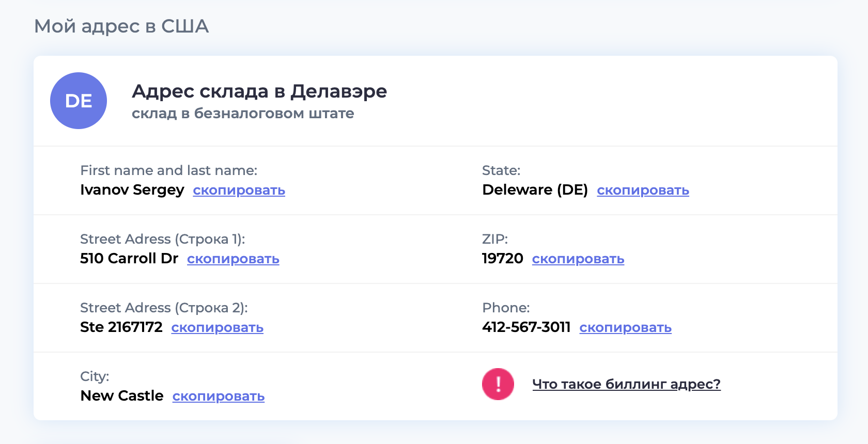
Task: Click the heading 'Адрес склада в Делавэре'
Action: point(259,91)
